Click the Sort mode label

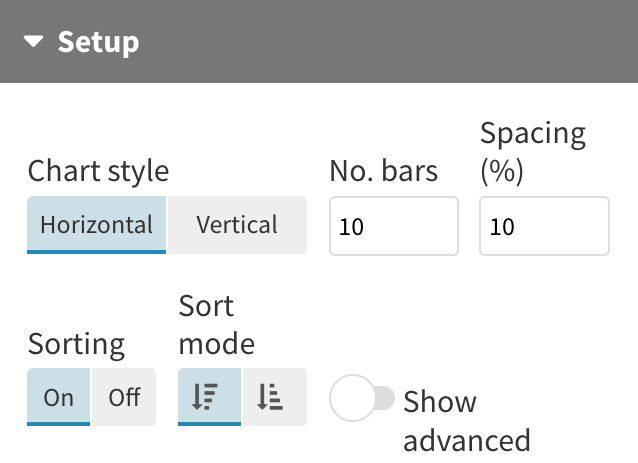216,324
